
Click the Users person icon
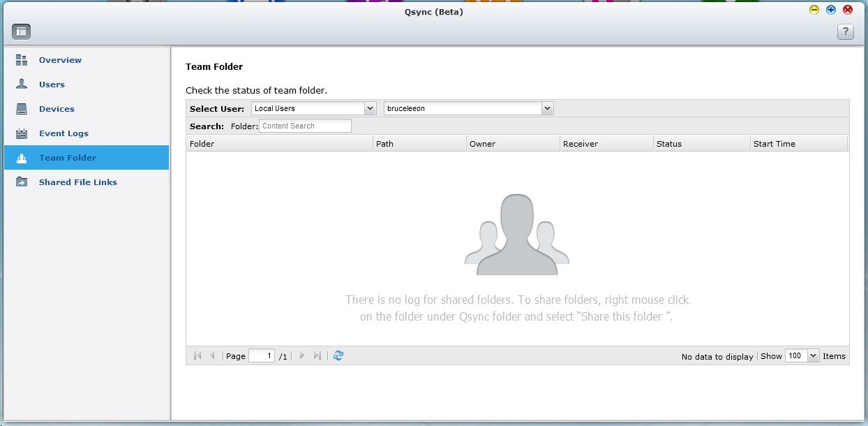22,85
